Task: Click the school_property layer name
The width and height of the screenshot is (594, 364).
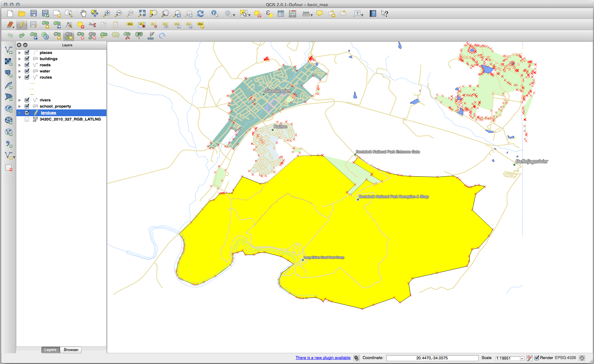Action: tap(55, 106)
